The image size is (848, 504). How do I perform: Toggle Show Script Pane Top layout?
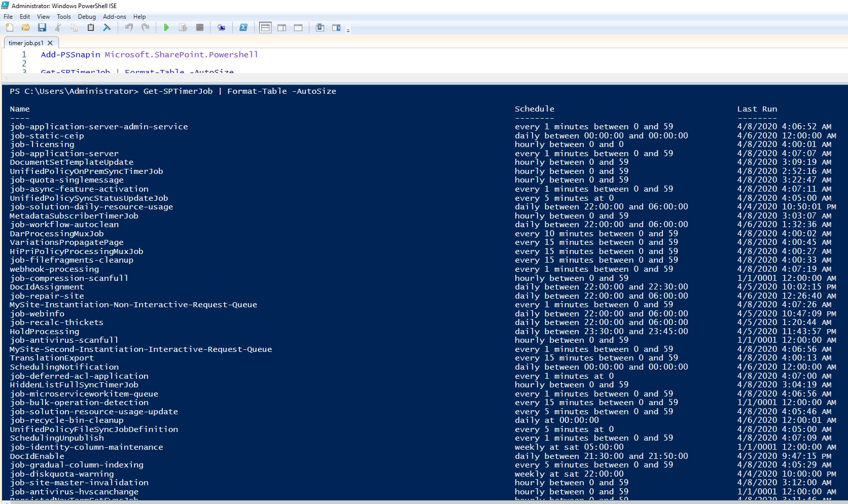click(265, 28)
